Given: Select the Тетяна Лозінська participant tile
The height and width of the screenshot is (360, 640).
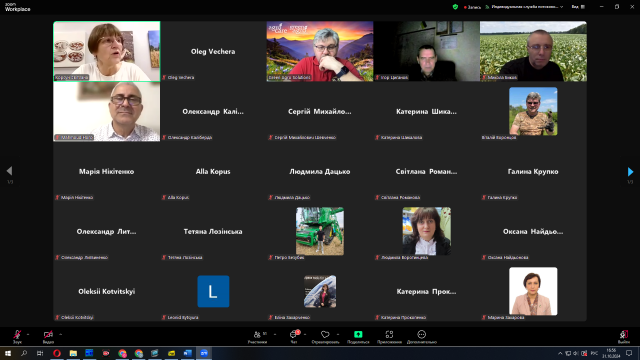Looking at the screenshot, I should point(213,231).
